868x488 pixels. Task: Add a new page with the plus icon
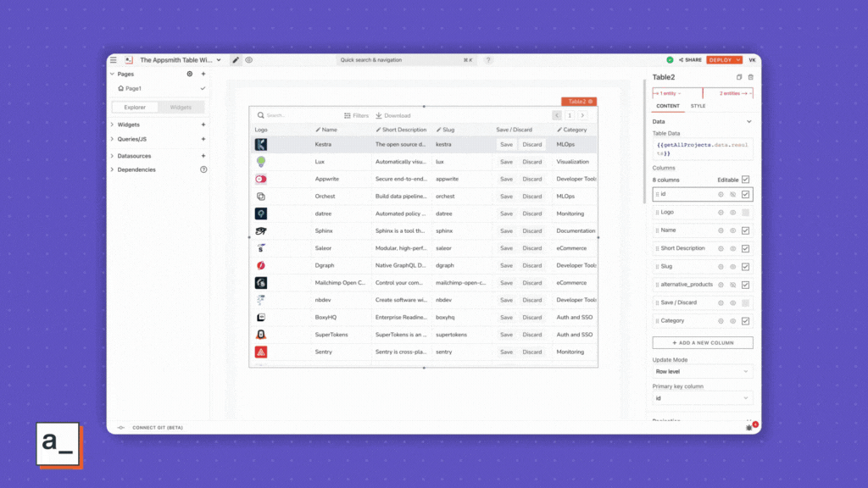coord(203,74)
